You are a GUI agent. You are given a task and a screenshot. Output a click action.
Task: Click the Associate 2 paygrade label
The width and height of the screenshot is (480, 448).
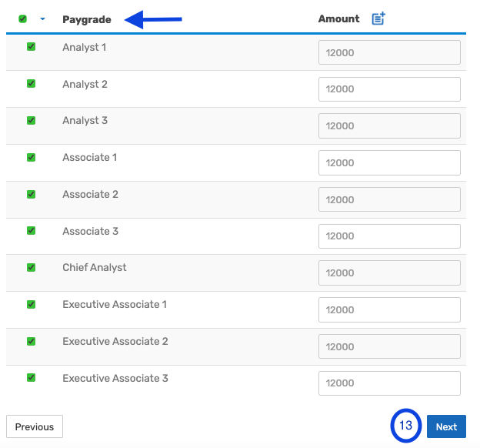(x=90, y=194)
